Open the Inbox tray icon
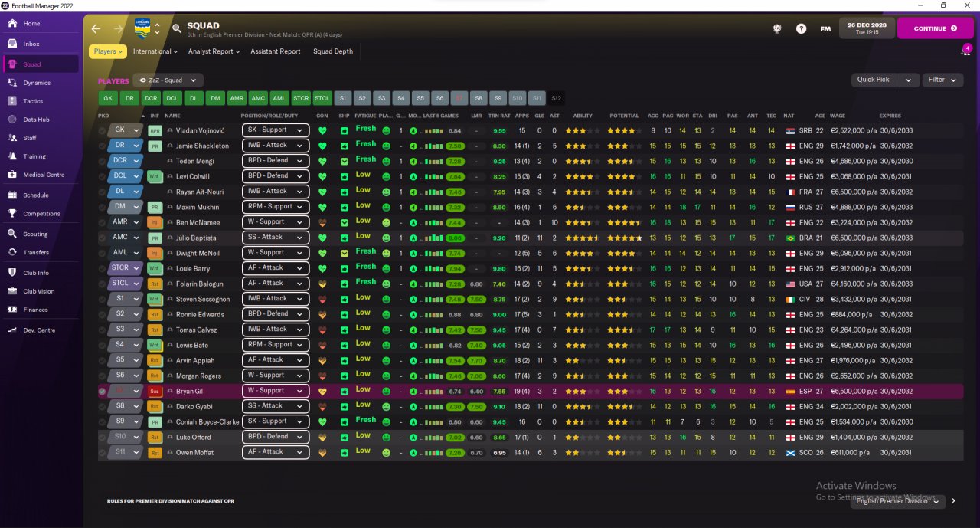 click(x=12, y=44)
